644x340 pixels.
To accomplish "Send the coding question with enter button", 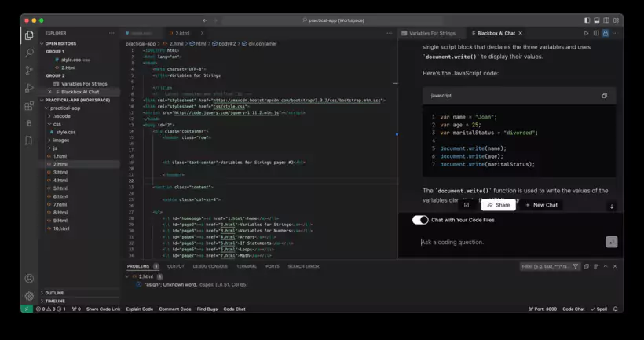I will 612,243.
